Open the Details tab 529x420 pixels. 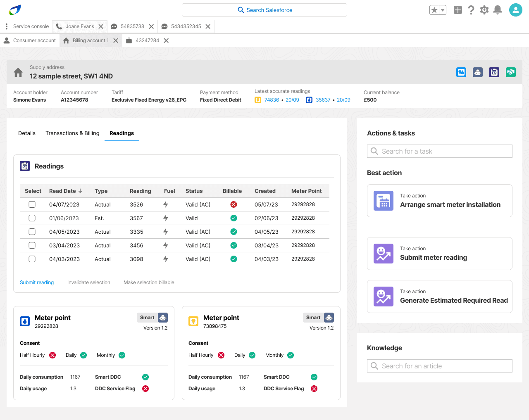click(x=27, y=133)
